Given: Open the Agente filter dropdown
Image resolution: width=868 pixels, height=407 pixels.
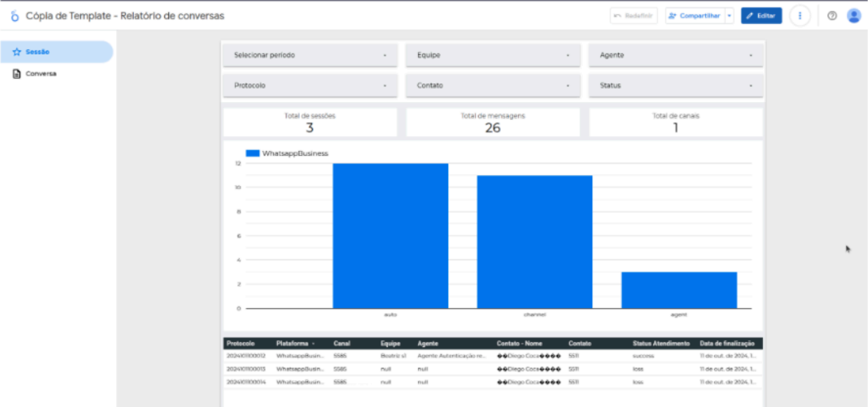Looking at the screenshot, I should pyautogui.click(x=676, y=55).
